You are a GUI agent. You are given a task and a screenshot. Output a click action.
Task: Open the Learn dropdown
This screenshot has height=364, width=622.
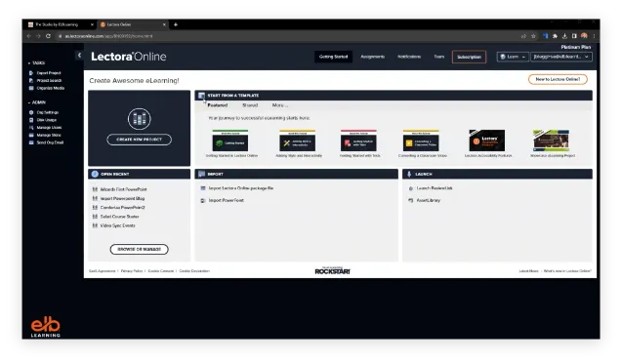point(513,57)
